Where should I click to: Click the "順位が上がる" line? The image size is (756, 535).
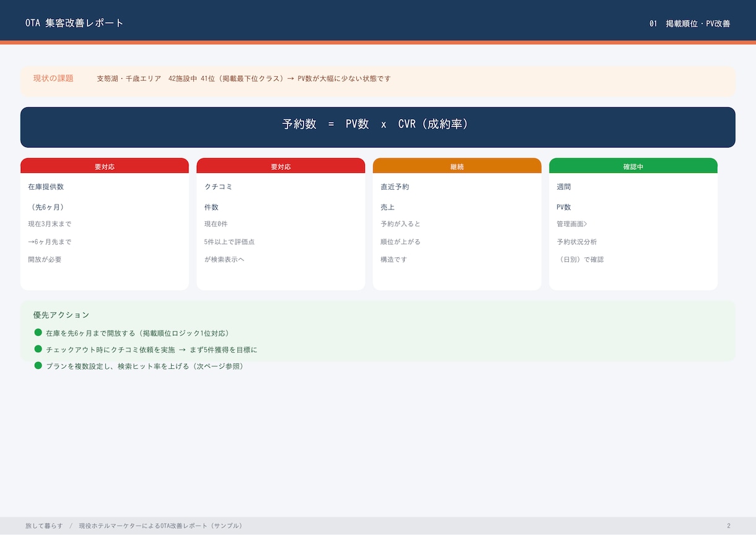[x=400, y=242]
